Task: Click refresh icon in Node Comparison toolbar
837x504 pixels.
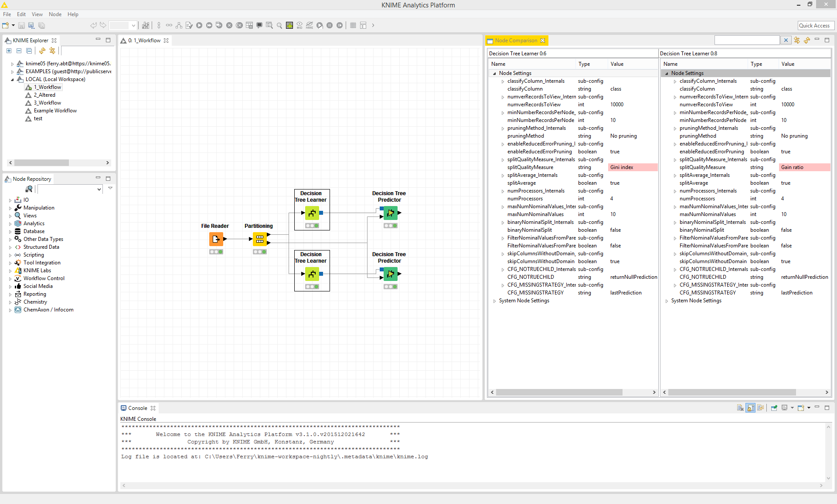Action: pyautogui.click(x=807, y=41)
